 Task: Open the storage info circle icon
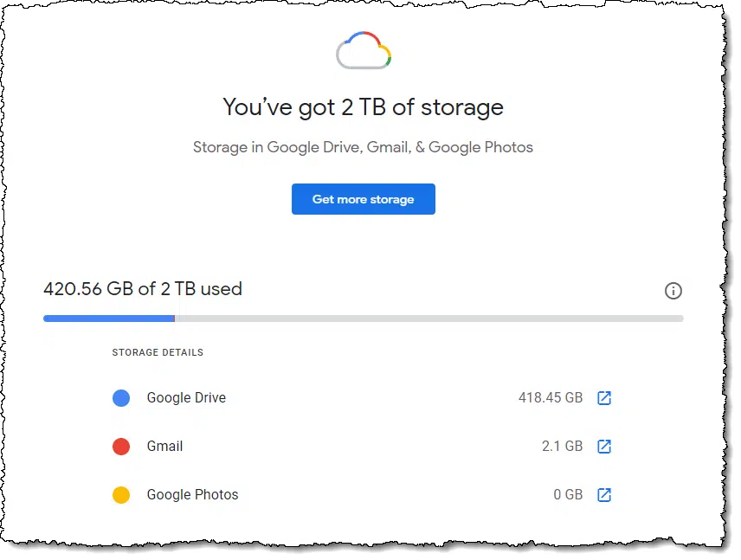673,291
